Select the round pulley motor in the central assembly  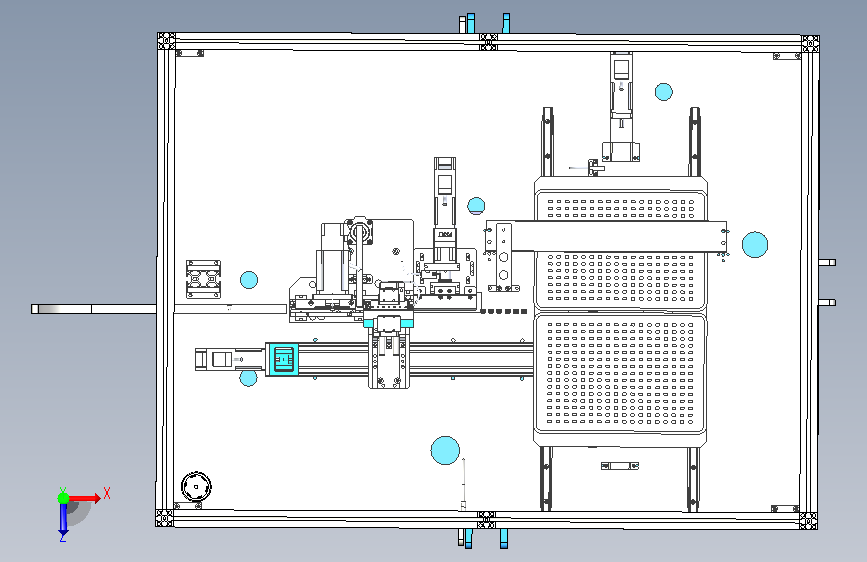(x=359, y=231)
